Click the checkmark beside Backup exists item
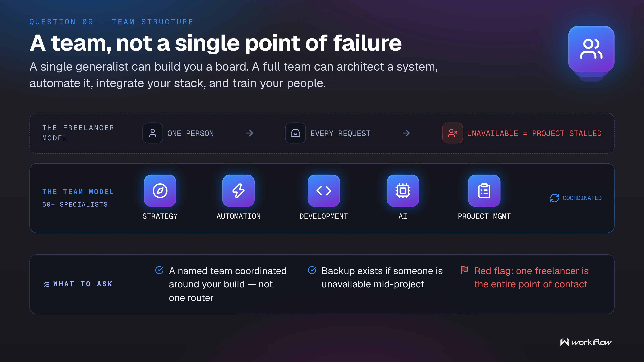The width and height of the screenshot is (644, 362). click(312, 270)
